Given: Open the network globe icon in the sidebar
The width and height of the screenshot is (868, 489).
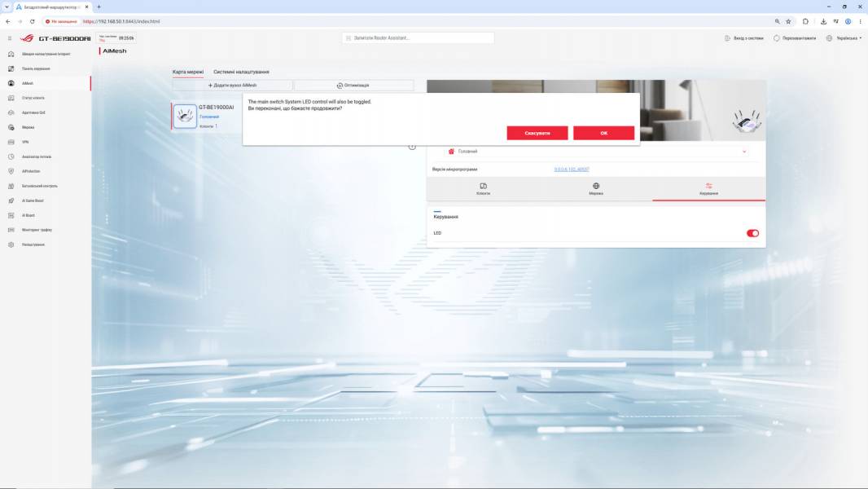Looking at the screenshot, I should (x=11, y=127).
